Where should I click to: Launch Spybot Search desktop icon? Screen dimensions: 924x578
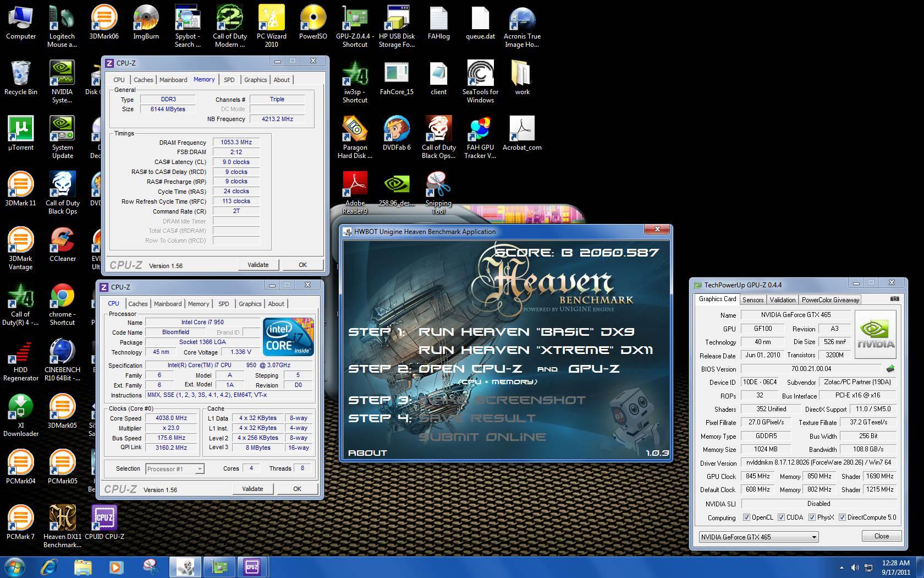(188, 26)
